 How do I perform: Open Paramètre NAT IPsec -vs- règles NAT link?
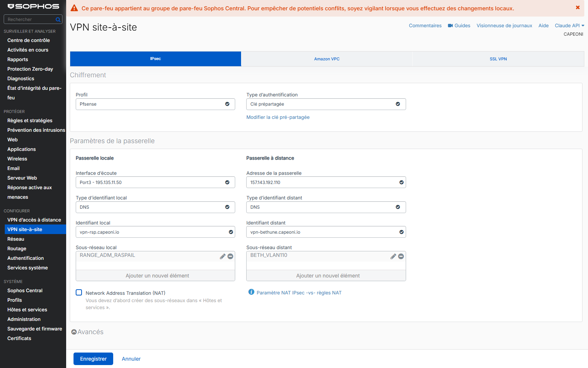point(299,293)
